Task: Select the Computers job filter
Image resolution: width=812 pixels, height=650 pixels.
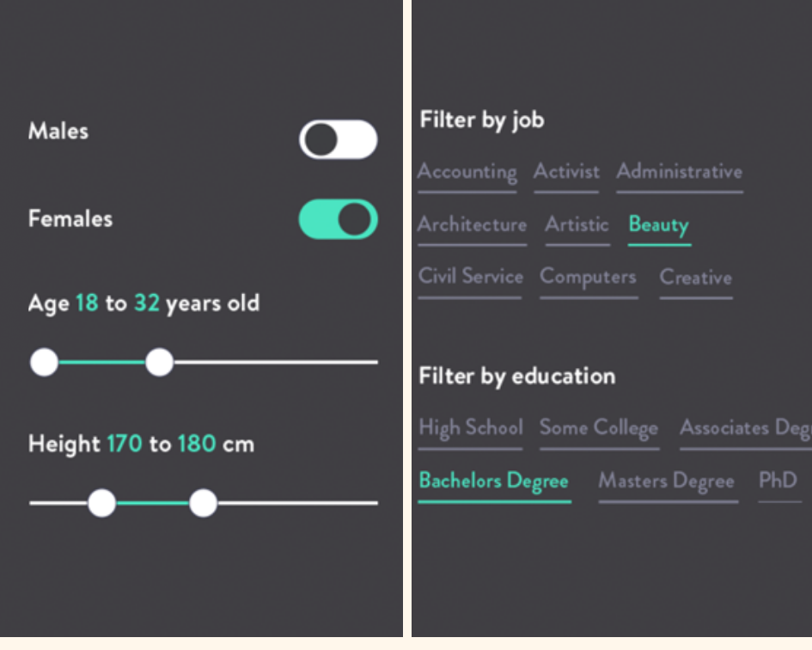Action: tap(588, 277)
